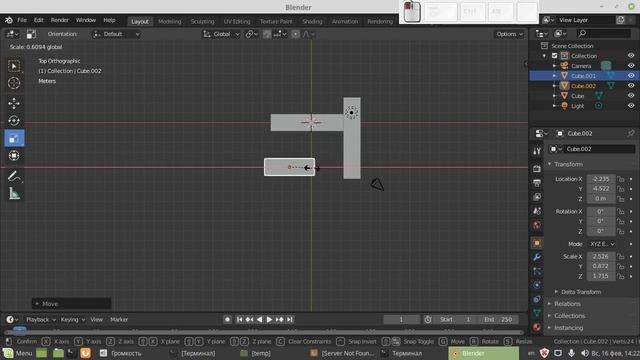Screen dimensions: 640x360
Task: Open the Object Data mesh tab
Action: coord(537,313)
